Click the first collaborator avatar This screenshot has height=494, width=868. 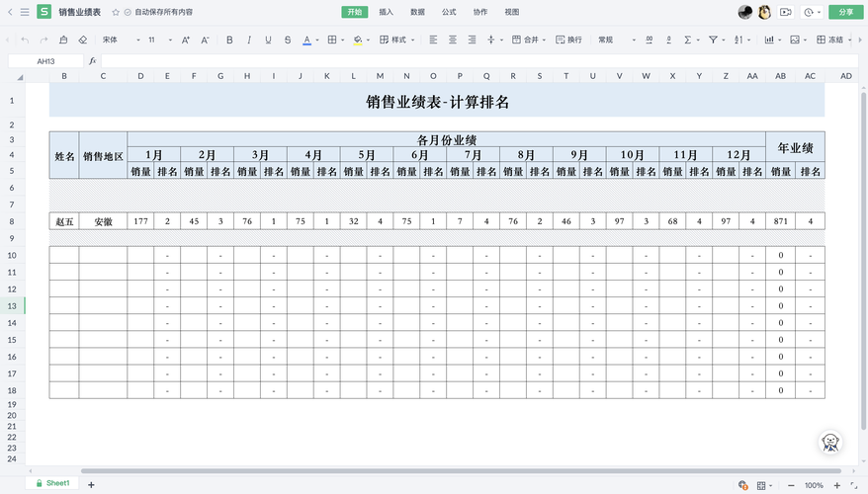[745, 12]
